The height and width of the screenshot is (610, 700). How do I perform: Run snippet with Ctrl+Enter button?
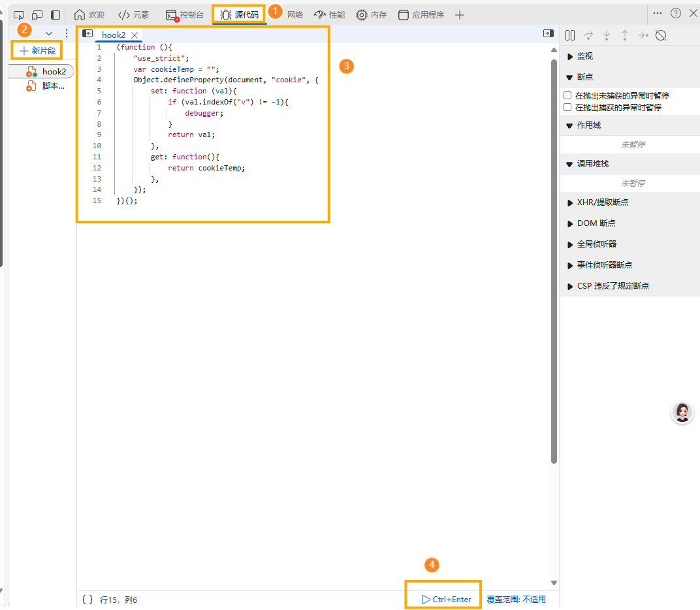447,600
